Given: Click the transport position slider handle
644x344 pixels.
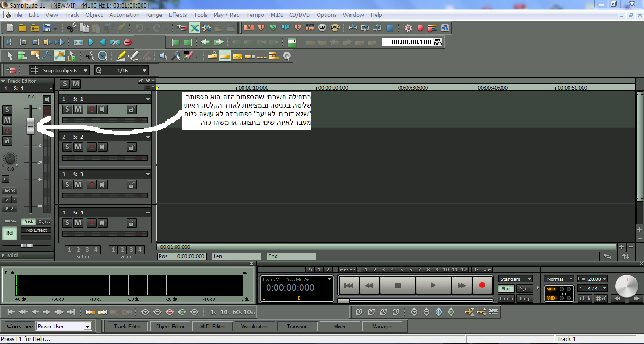Looking at the screenshot, I should [343, 301].
